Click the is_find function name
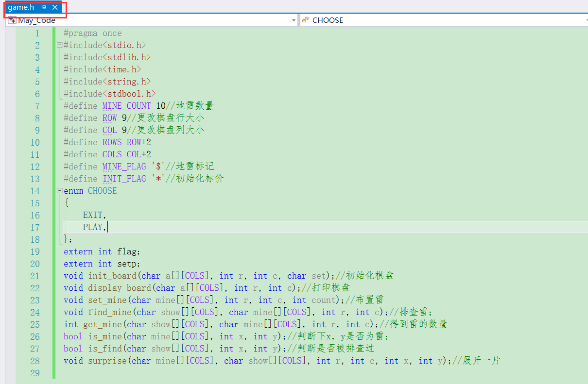This screenshot has width=588, height=384. click(105, 349)
